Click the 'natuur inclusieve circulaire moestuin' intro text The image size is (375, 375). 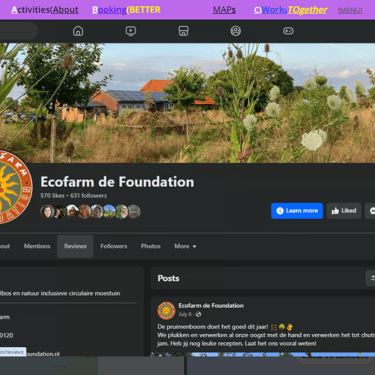(x=71, y=293)
